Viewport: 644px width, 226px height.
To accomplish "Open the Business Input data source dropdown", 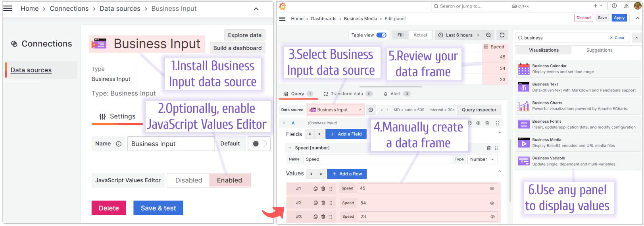I will pyautogui.click(x=336, y=110).
